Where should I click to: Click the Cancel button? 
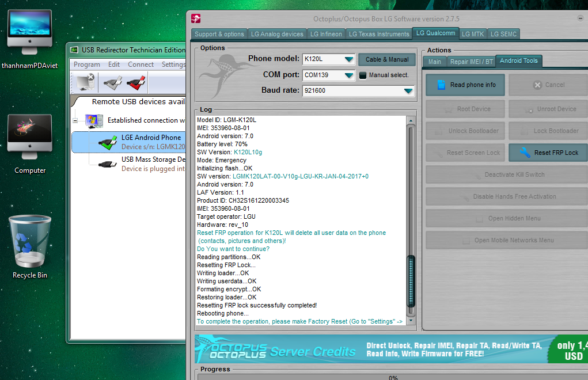548,85
